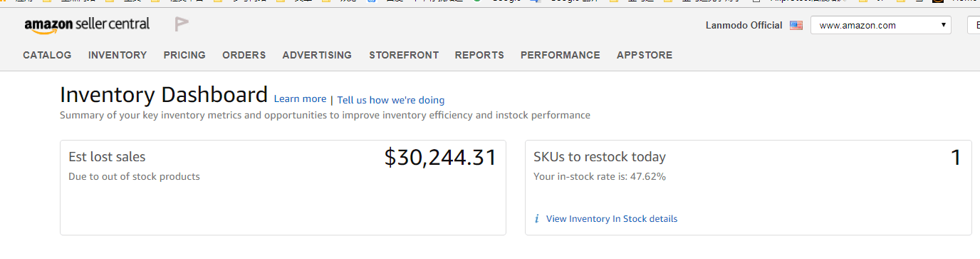Viewport: 980px width, 259px height.
Task: Open the APPSTORE menu
Action: pyautogui.click(x=645, y=55)
